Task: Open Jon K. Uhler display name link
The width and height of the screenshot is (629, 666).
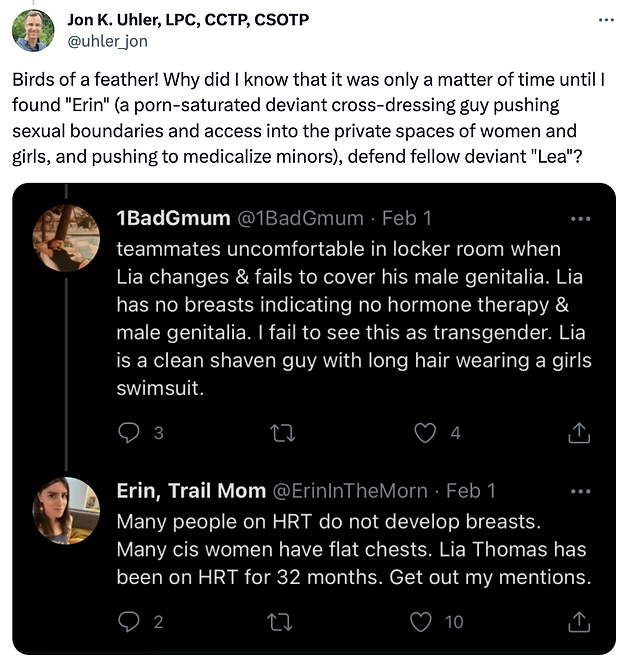Action: click(188, 19)
